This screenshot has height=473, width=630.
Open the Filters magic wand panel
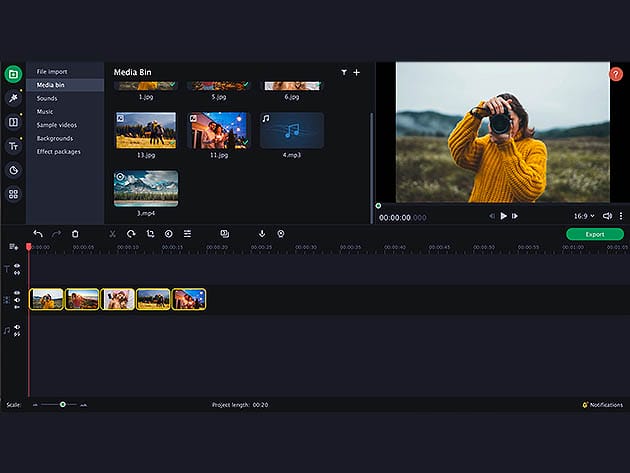click(13, 98)
